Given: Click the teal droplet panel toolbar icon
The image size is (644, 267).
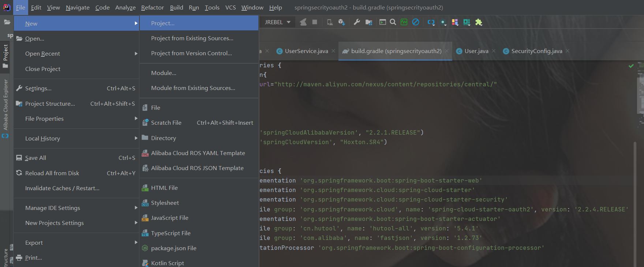Looking at the screenshot, I should tap(467, 22).
